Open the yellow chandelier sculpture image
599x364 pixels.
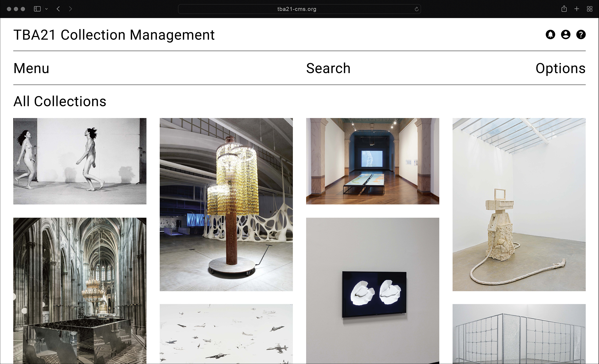pyautogui.click(x=226, y=204)
